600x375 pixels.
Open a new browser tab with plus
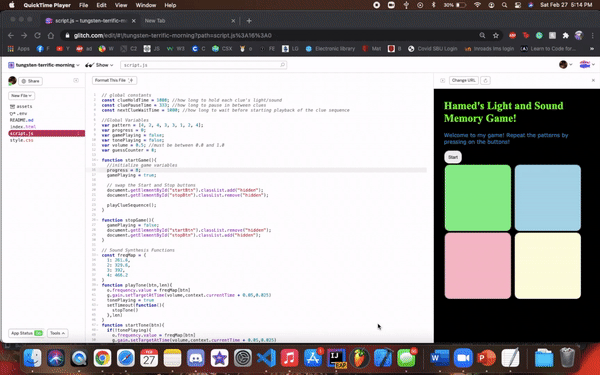[249, 21]
